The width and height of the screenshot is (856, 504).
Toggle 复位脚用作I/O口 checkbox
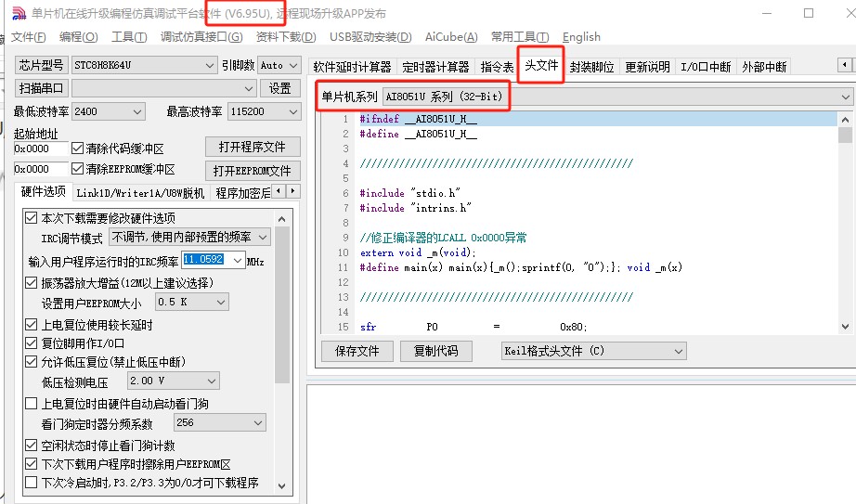[x=32, y=343]
